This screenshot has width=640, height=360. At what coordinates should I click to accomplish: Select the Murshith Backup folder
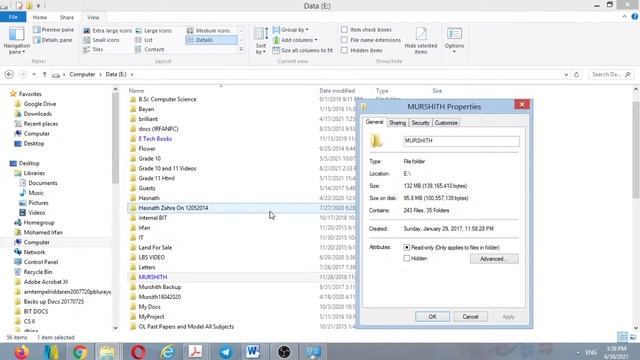pos(160,287)
